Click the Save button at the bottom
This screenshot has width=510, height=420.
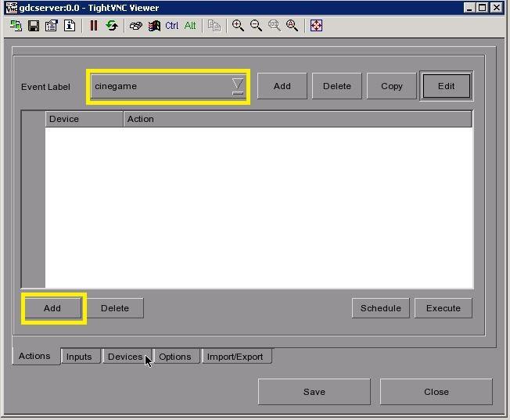tap(314, 392)
